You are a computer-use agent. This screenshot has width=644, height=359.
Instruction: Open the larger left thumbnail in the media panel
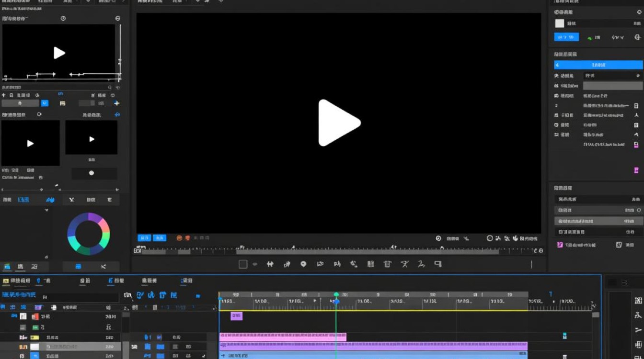[x=30, y=143]
